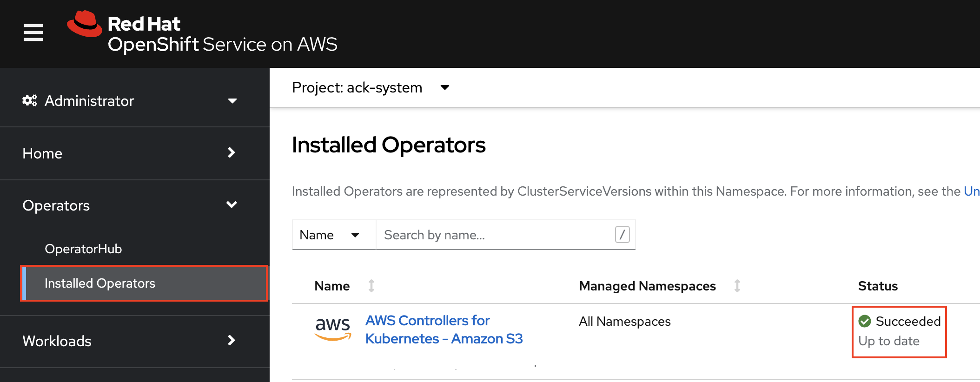Sort operators by Name column arrows
Screen dimensions: 980x382
[371, 286]
